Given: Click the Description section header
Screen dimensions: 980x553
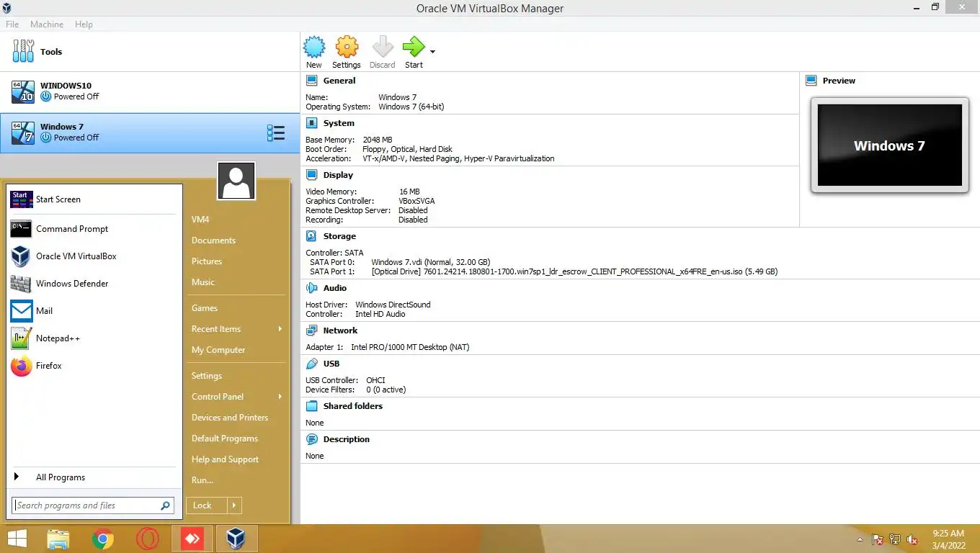Looking at the screenshot, I should click(347, 439).
